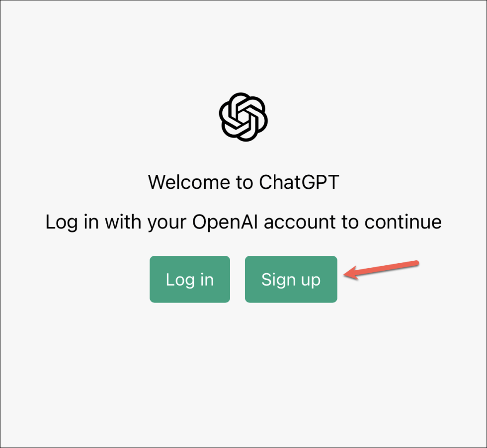Screen dimensions: 487x448
Task: Click the word 'Welcome' in the heading
Action: [x=189, y=182]
